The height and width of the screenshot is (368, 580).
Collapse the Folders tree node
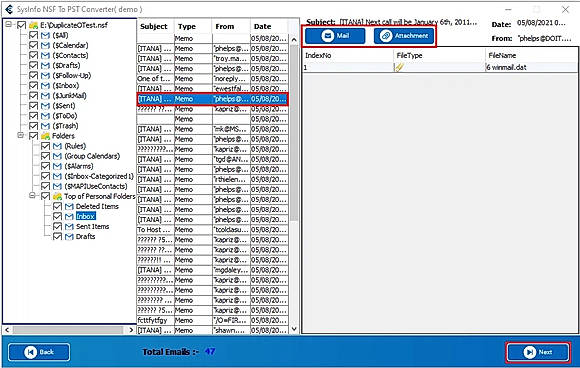pyautogui.click(x=21, y=136)
